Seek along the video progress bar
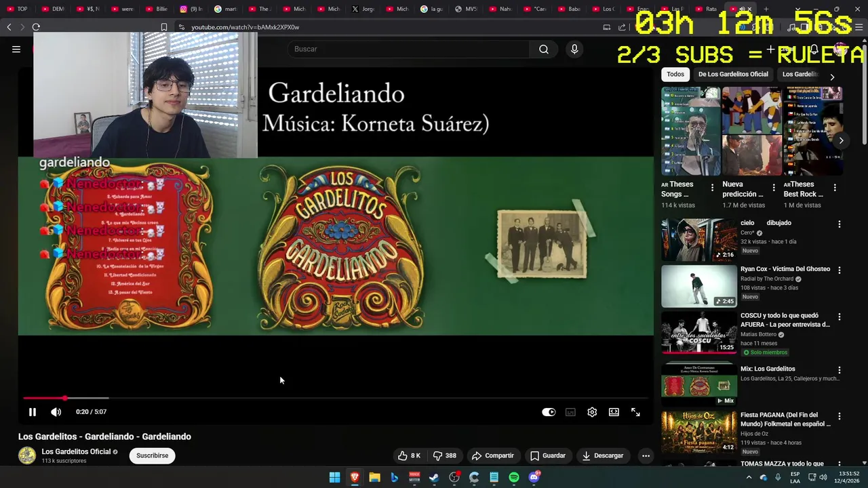 tap(336, 398)
